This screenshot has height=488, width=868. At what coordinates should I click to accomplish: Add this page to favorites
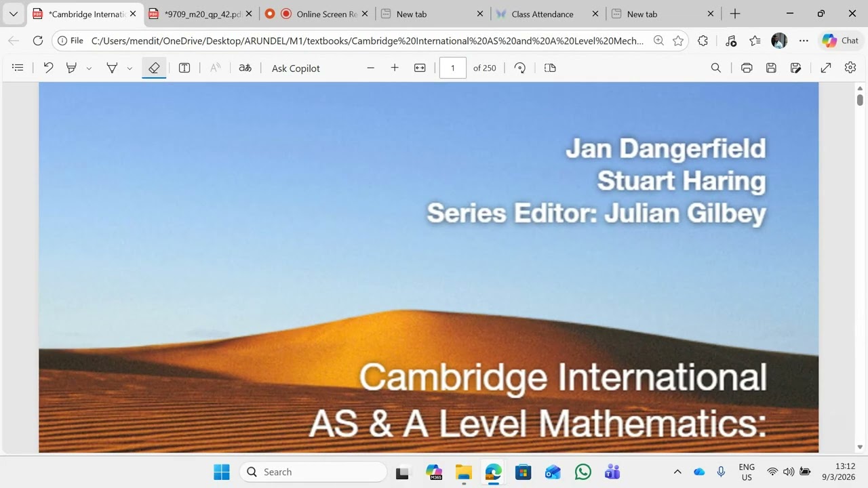pyautogui.click(x=677, y=41)
